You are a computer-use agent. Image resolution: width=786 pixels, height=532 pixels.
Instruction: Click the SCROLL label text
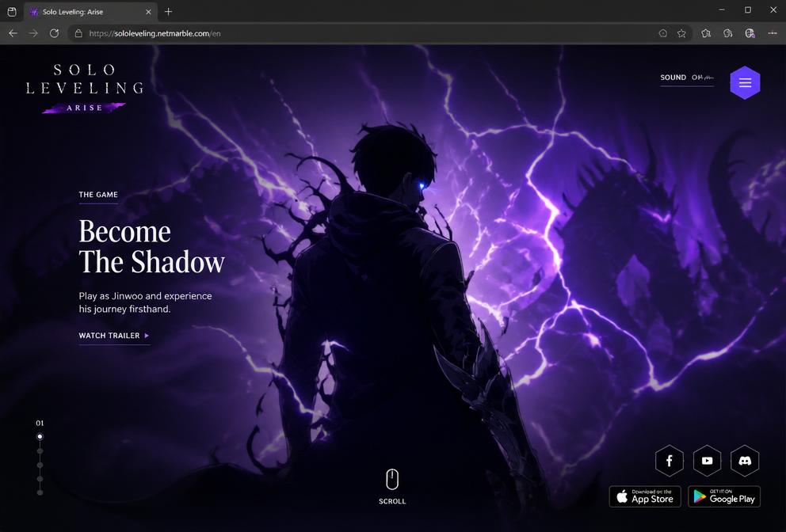click(x=392, y=501)
